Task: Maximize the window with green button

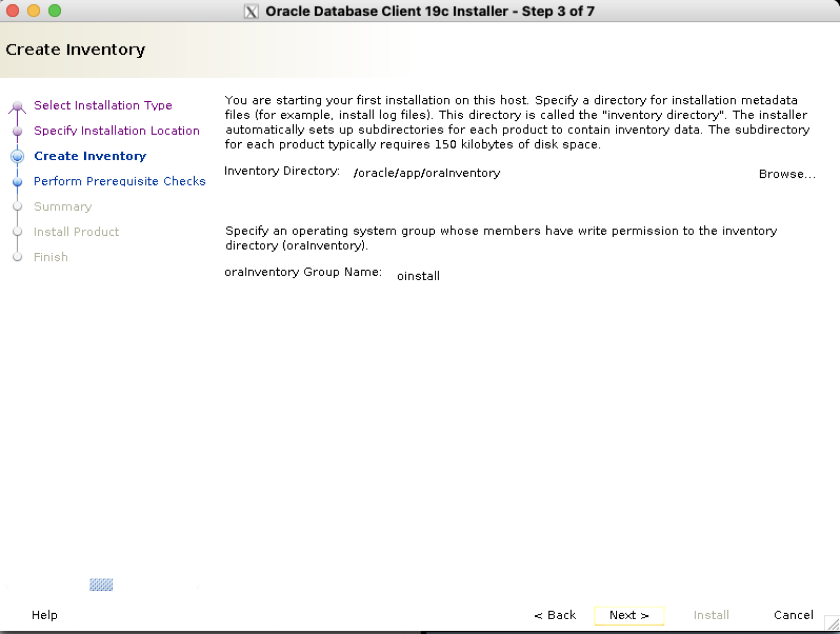Action: 55,10
